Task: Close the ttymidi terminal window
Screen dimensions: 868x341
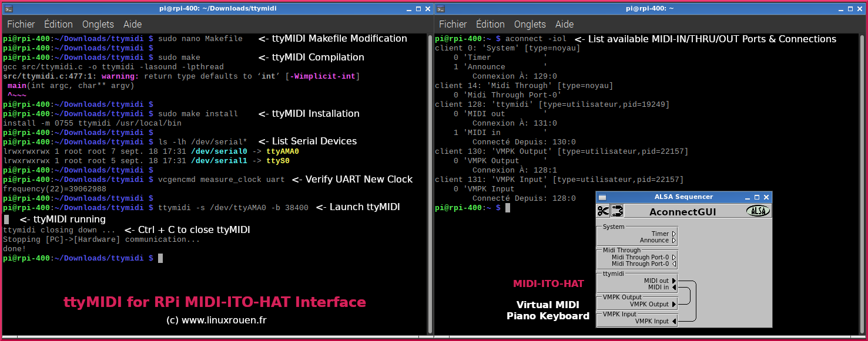Action: (x=427, y=9)
